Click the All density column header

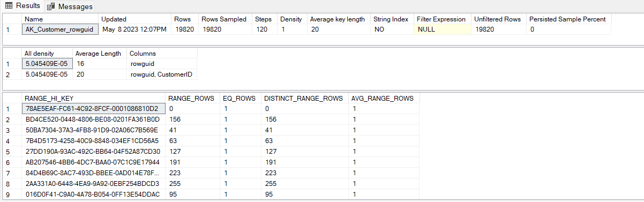[x=47, y=54]
